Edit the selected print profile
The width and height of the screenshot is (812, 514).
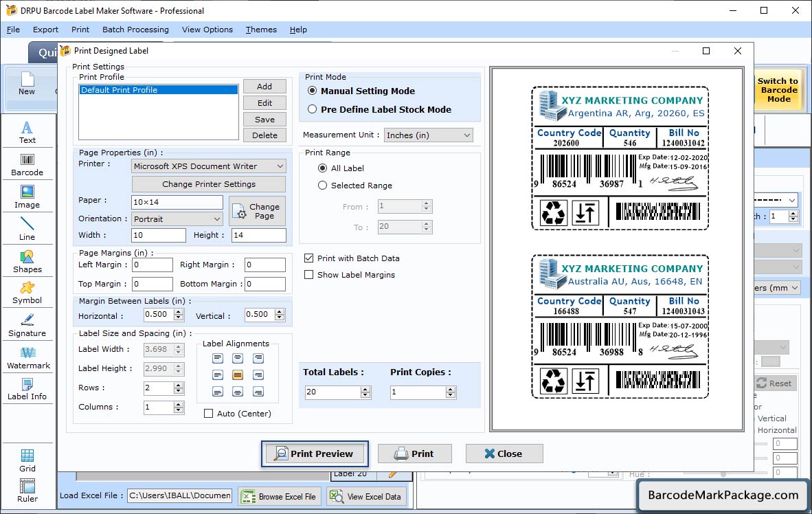[264, 103]
